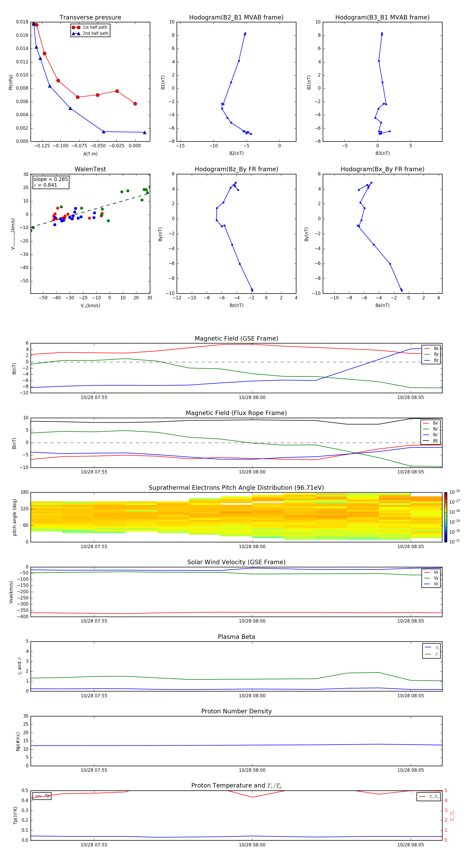Click the 'pitch angle (deg)' axis label
This screenshot has height=868, width=473.
[14, 517]
